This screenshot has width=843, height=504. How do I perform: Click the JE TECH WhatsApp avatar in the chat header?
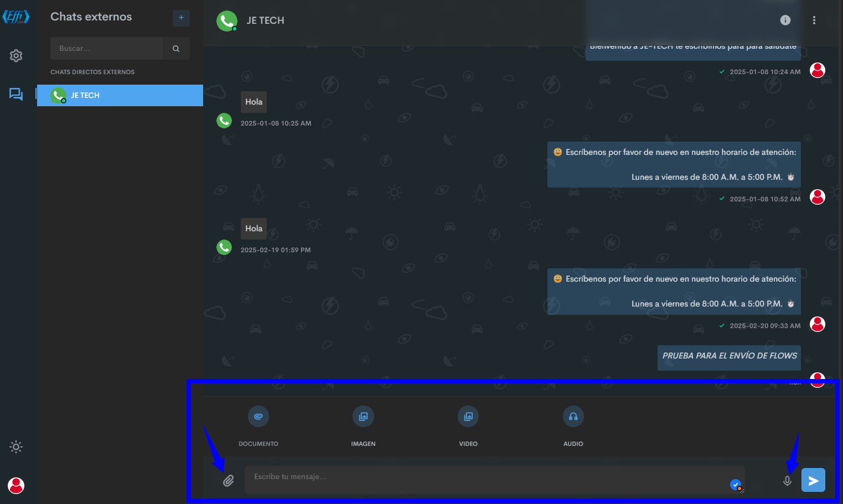[x=227, y=21]
